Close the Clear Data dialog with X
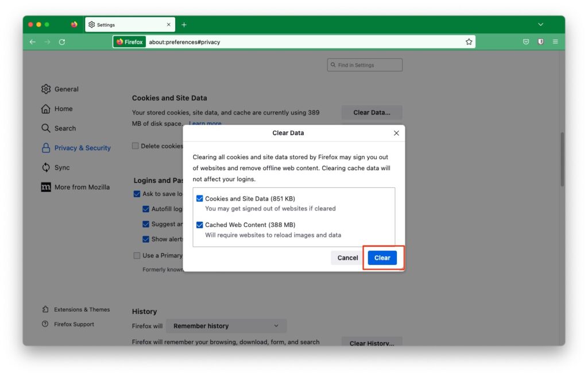Image resolution: width=588 pixels, height=376 pixels. tap(396, 133)
